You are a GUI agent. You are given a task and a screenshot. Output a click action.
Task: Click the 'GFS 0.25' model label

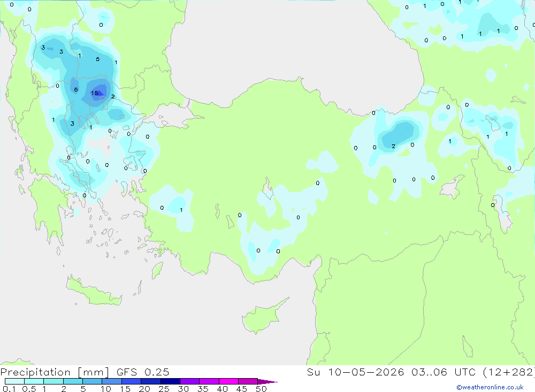point(143,372)
